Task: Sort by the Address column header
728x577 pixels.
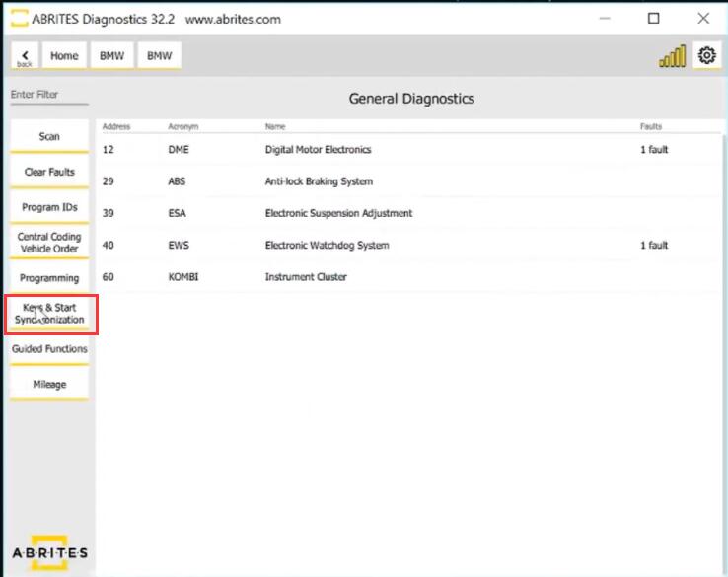Action: [116, 126]
